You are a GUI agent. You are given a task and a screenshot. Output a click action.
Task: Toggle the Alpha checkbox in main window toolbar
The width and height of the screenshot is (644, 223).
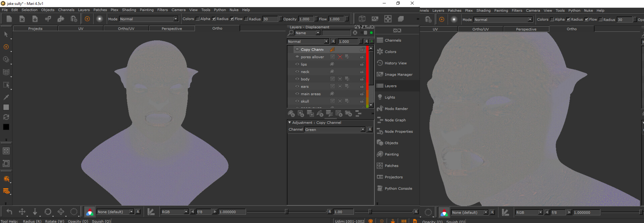click(198, 19)
